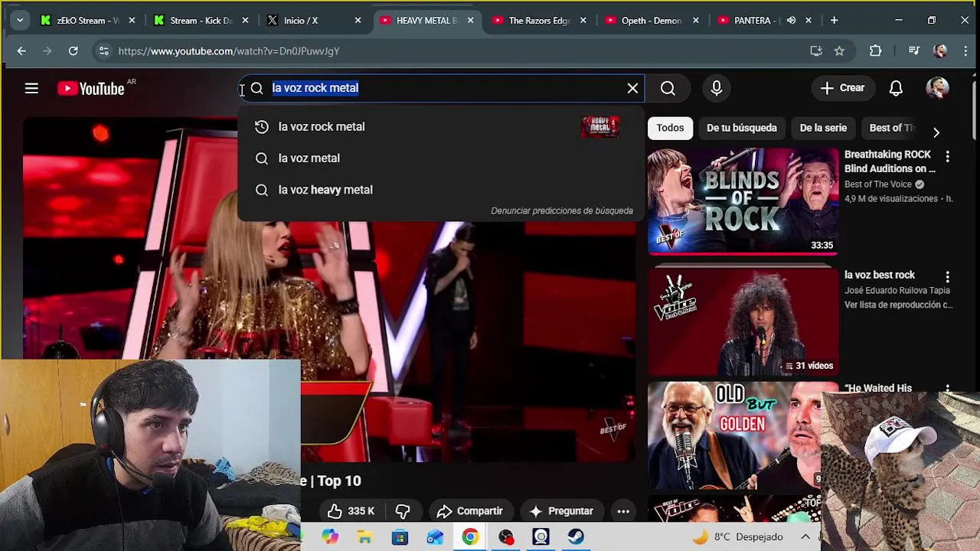The height and width of the screenshot is (551, 980).
Task: Switch to the Inicio / X tab
Action: click(x=312, y=21)
